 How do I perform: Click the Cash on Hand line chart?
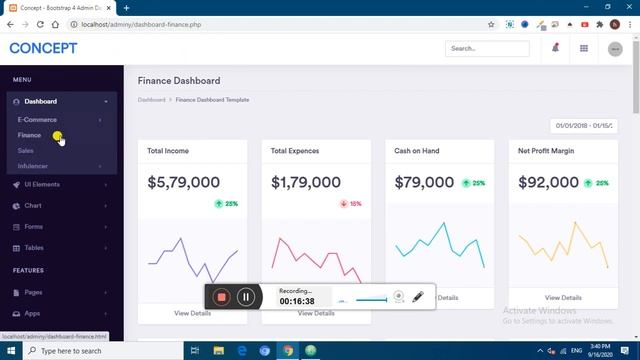(x=440, y=245)
